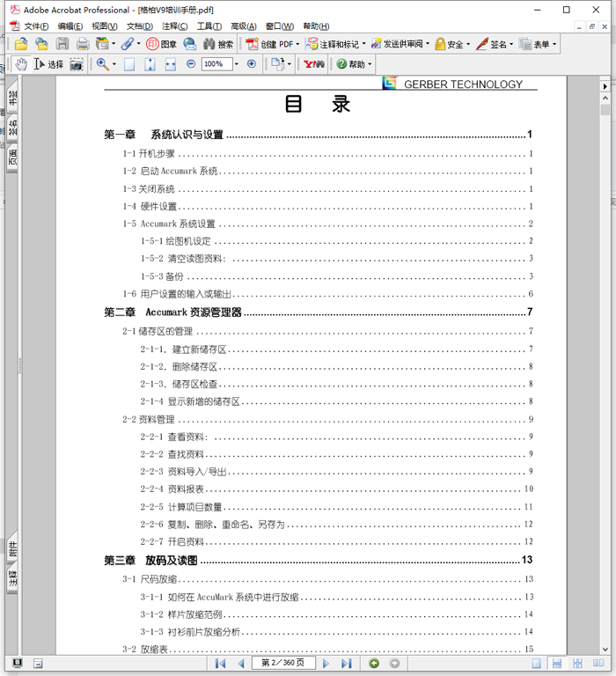Click the zoom percentage field showing 100%
The image size is (616, 676).
216,64
